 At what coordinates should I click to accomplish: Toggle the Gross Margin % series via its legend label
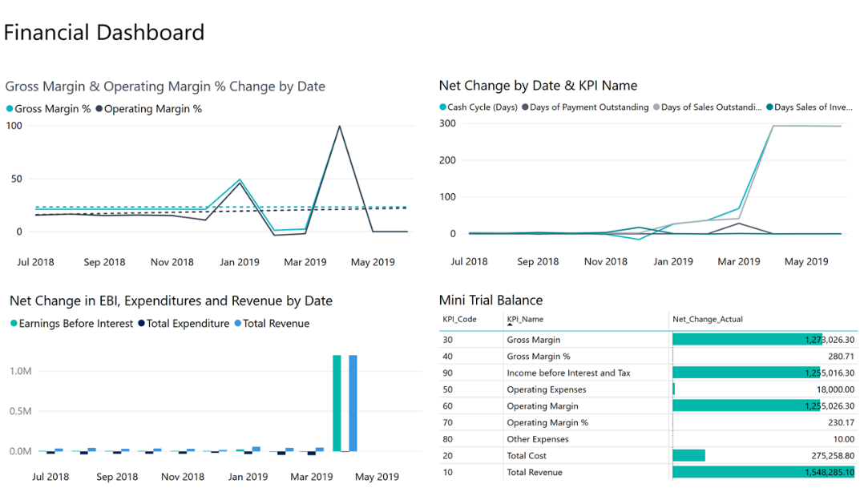pos(51,109)
